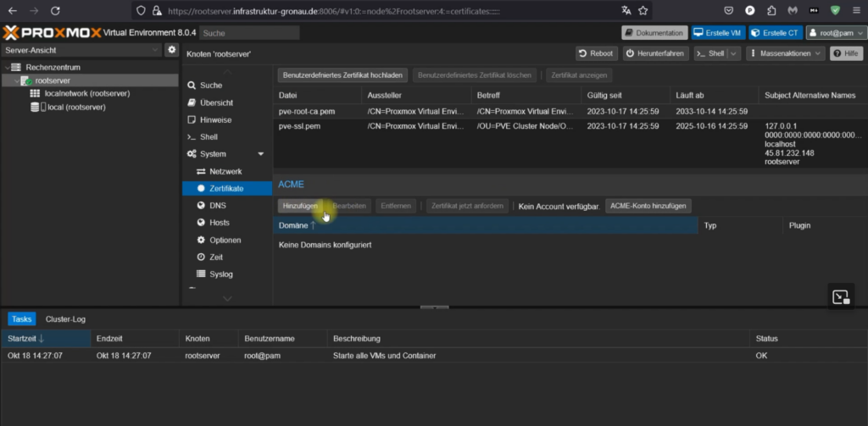Open the floating console icon button

tap(840, 296)
